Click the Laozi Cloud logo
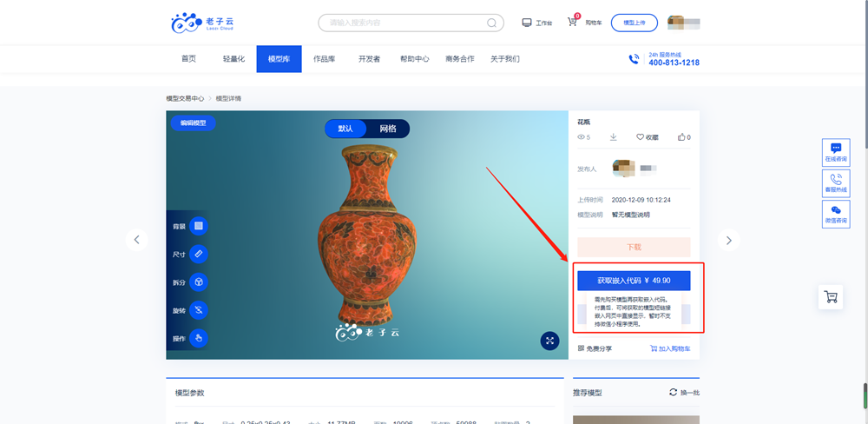The image size is (868, 424). click(x=202, y=23)
